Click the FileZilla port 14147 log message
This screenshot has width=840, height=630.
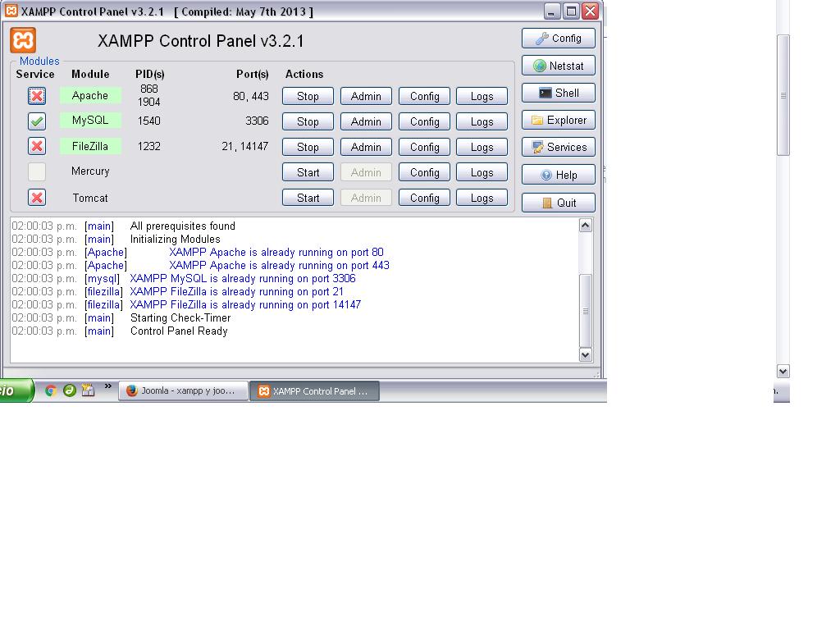coord(245,305)
